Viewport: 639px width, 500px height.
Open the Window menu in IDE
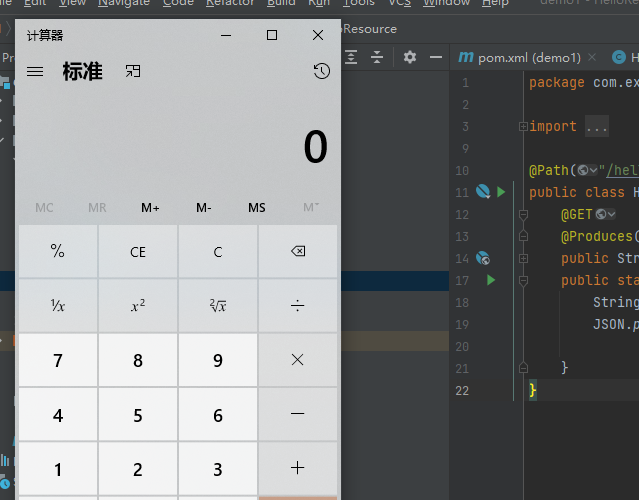(446, 3)
